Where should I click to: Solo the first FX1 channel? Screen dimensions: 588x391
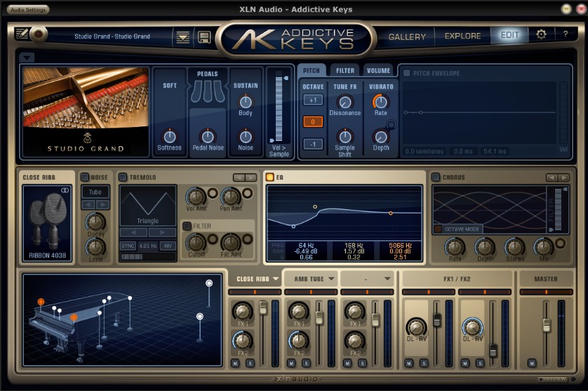(424, 363)
